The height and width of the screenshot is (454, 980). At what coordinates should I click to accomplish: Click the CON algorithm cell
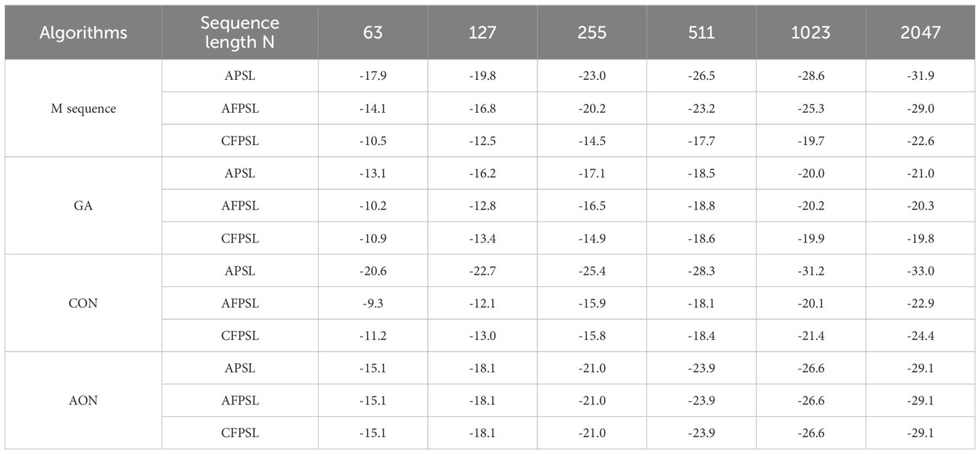[x=83, y=304]
